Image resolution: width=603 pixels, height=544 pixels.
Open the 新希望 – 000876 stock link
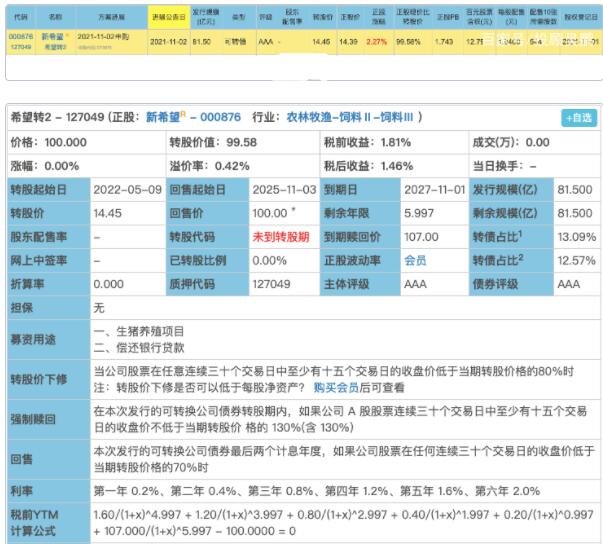click(193, 117)
